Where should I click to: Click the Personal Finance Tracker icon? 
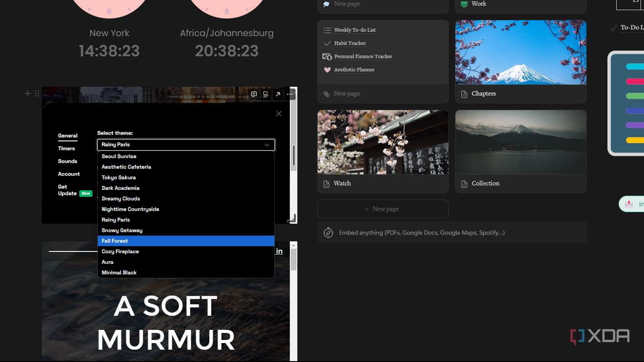[x=327, y=56]
